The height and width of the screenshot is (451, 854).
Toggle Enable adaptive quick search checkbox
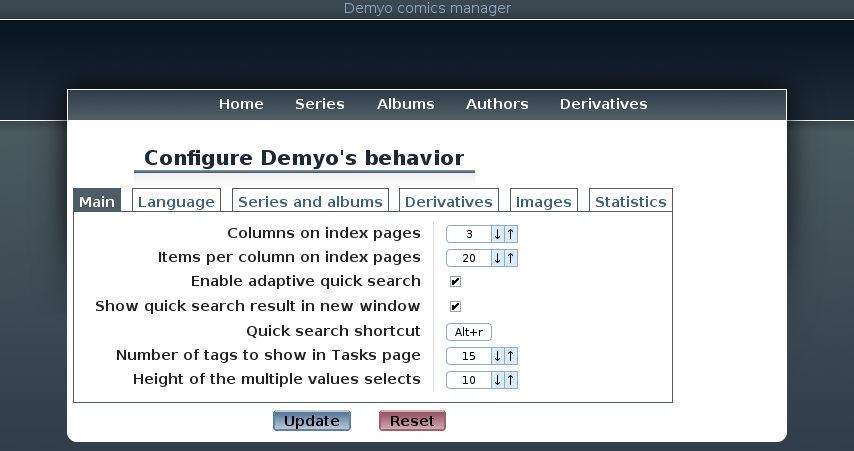tap(455, 282)
